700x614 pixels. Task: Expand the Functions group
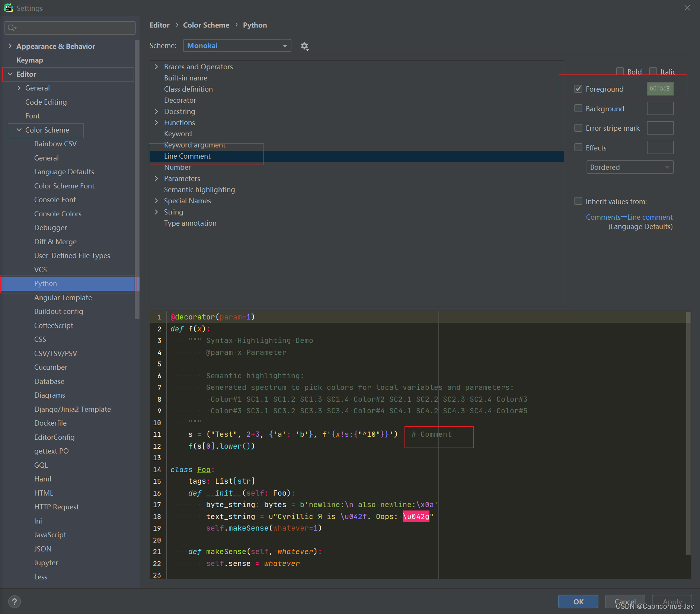click(x=156, y=123)
